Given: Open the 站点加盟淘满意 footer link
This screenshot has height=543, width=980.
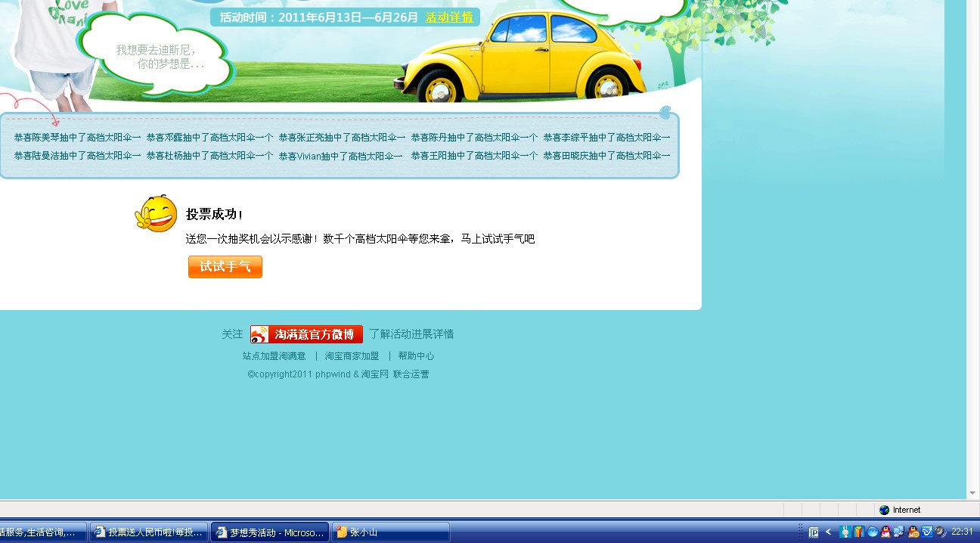Looking at the screenshot, I should [274, 356].
